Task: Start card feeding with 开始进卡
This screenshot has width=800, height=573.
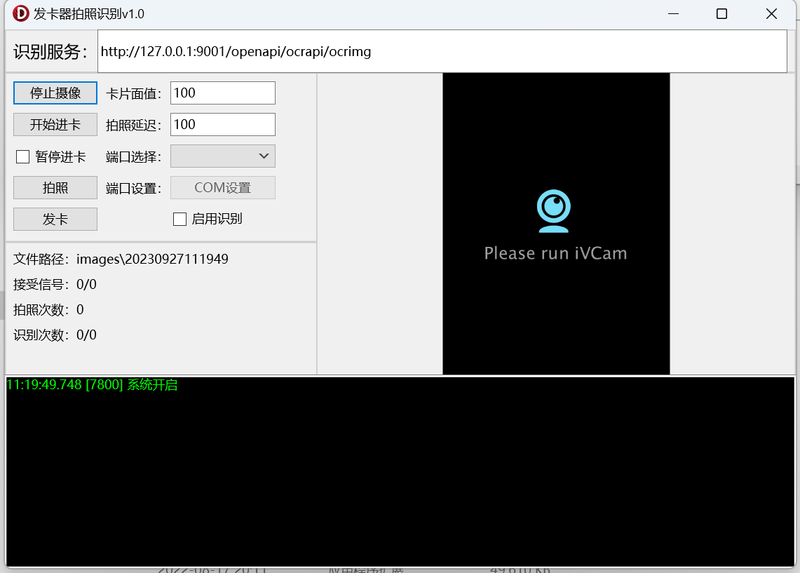Action: coord(55,125)
